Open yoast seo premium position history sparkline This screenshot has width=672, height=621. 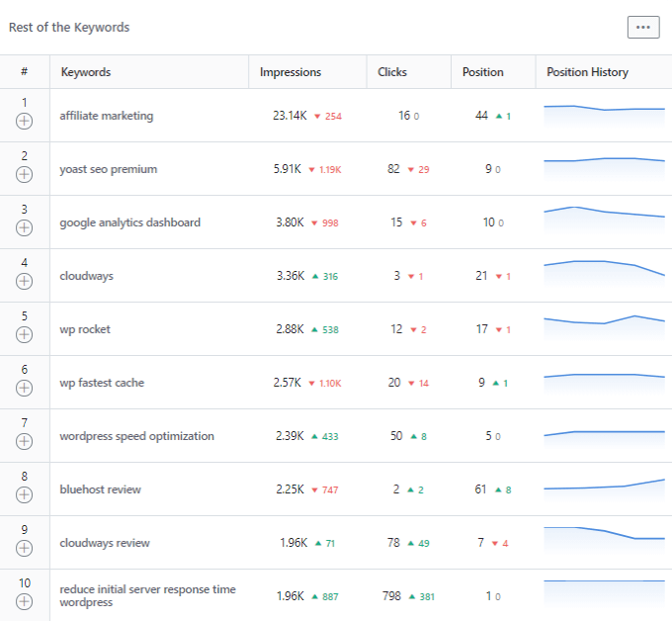point(604,169)
